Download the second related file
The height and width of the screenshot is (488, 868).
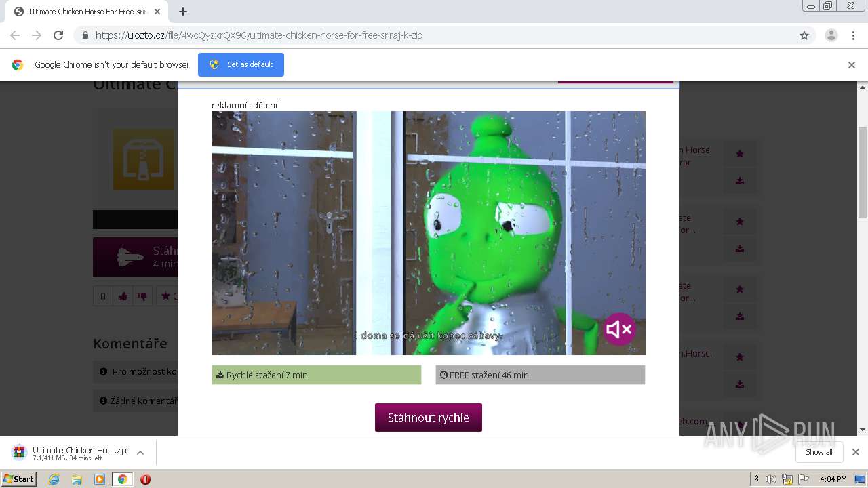(x=740, y=249)
